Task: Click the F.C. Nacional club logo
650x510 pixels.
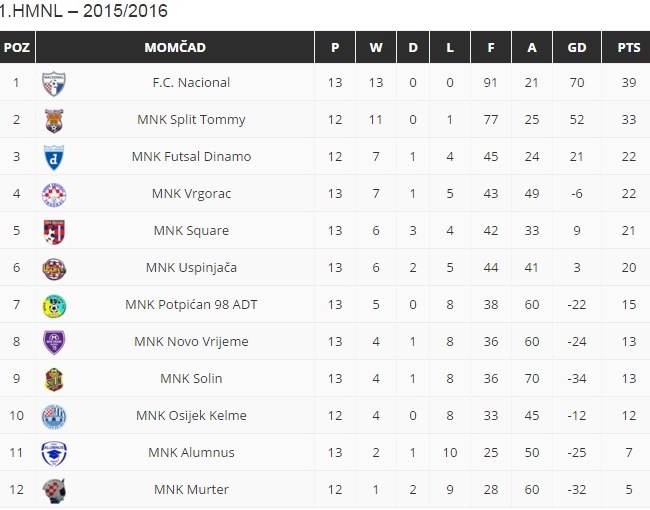Action: click(53, 83)
